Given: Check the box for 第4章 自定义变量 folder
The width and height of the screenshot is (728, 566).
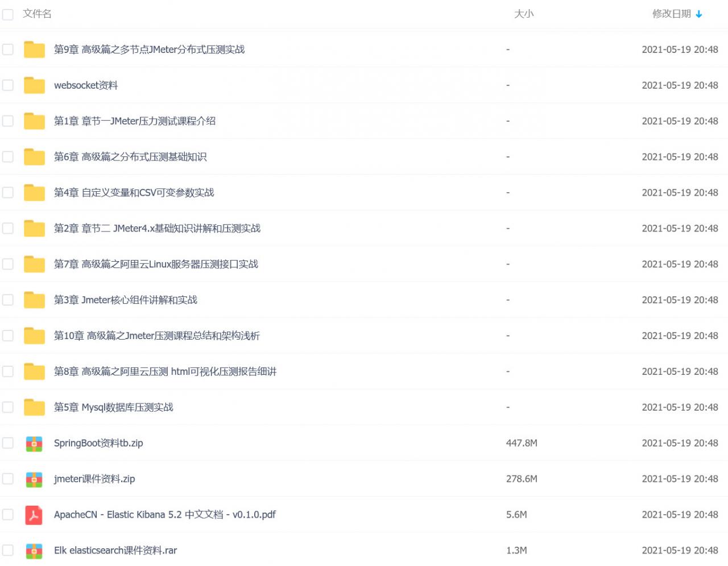Looking at the screenshot, I should pyautogui.click(x=7, y=193).
